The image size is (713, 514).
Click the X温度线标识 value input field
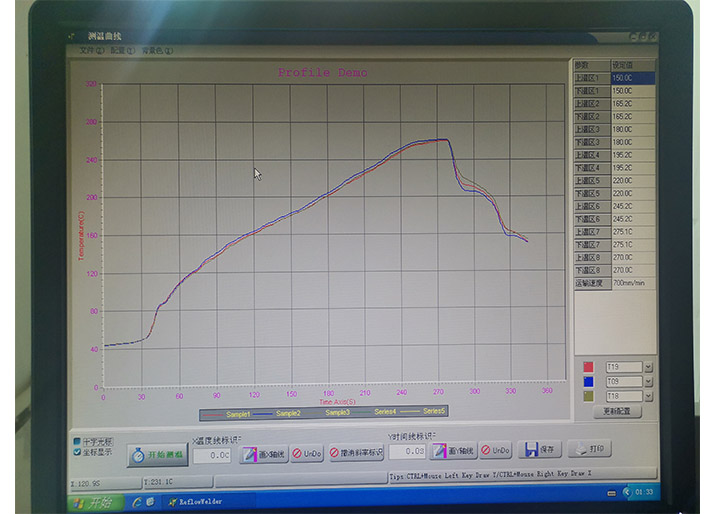[212, 455]
